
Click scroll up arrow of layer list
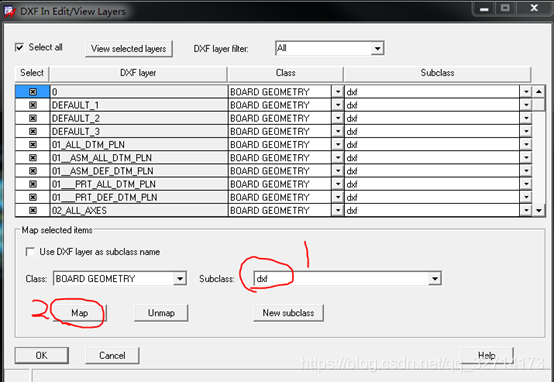tap(538, 92)
